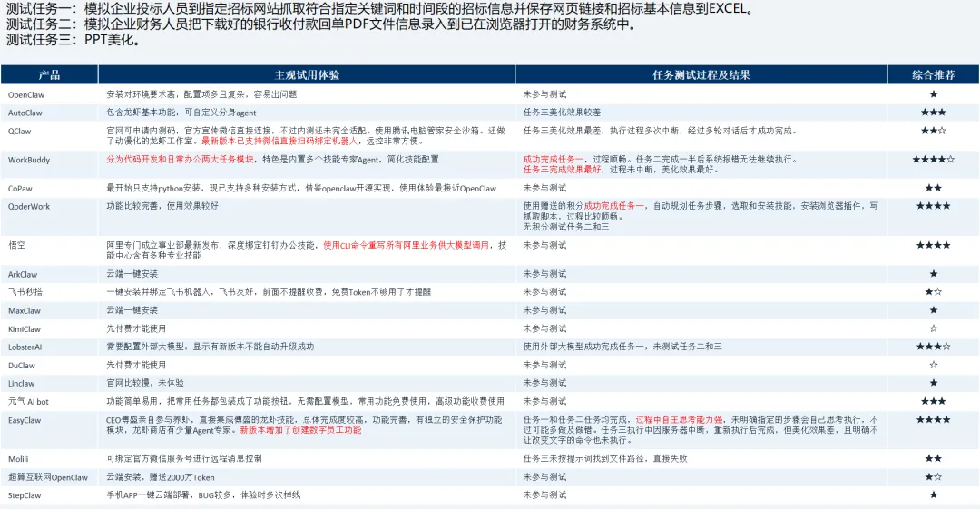Select red text '最新版本已支持微信直接扫码绑定机器人'

point(279,142)
